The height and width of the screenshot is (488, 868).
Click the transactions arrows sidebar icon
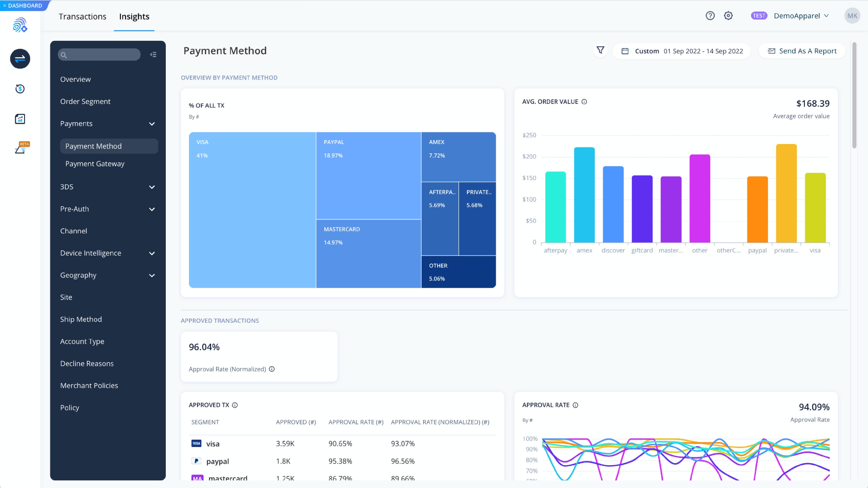[20, 59]
